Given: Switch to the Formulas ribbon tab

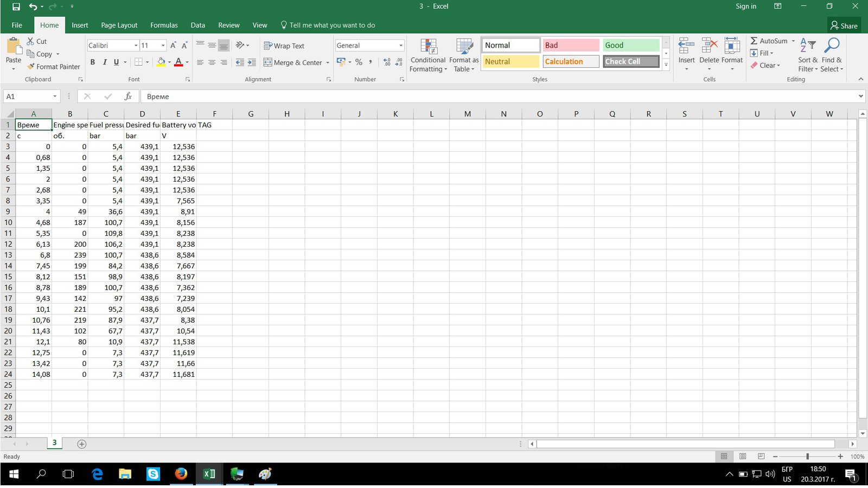Looking at the screenshot, I should coord(164,25).
